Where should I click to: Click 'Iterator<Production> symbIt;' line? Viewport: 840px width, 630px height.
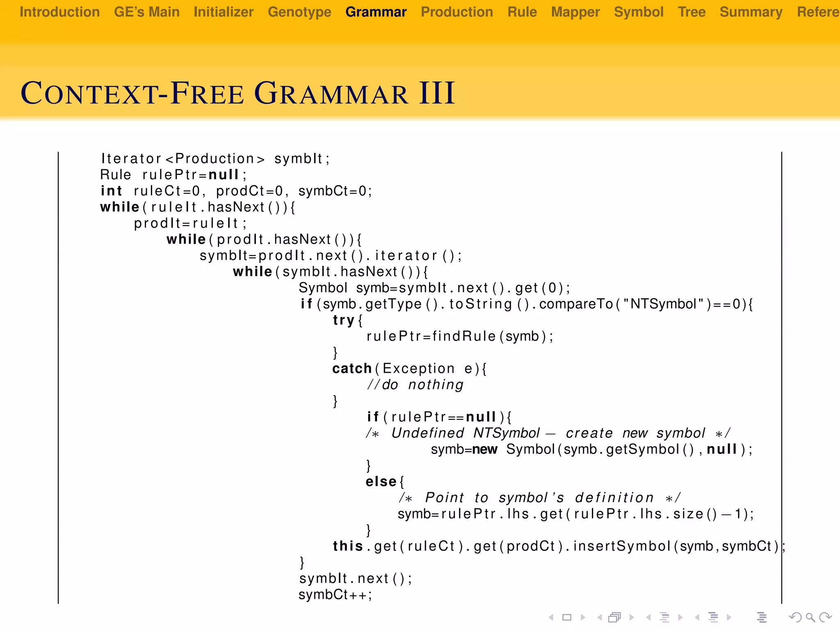(x=215, y=158)
